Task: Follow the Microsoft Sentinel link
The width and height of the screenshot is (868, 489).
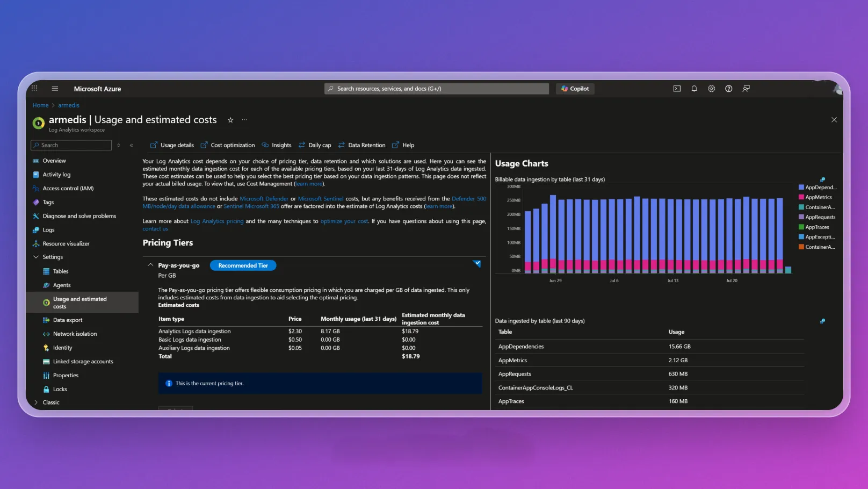Action: (x=321, y=199)
